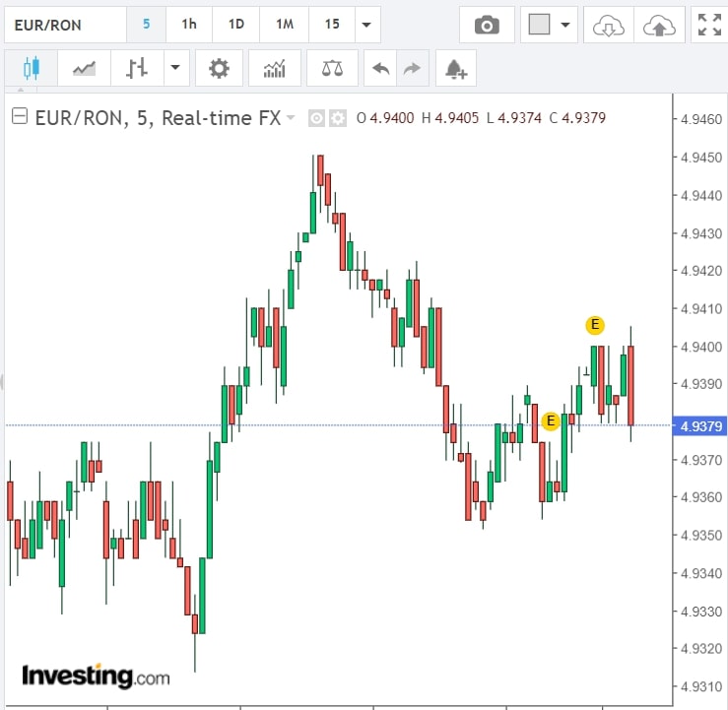Save chart layout to cloud
The height and width of the screenshot is (710, 728).
[x=657, y=25]
